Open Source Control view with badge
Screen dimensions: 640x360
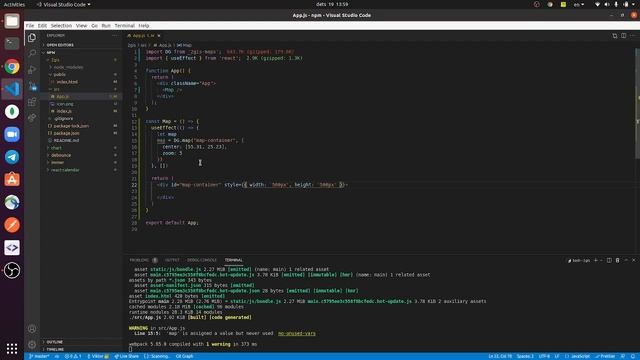point(32,86)
